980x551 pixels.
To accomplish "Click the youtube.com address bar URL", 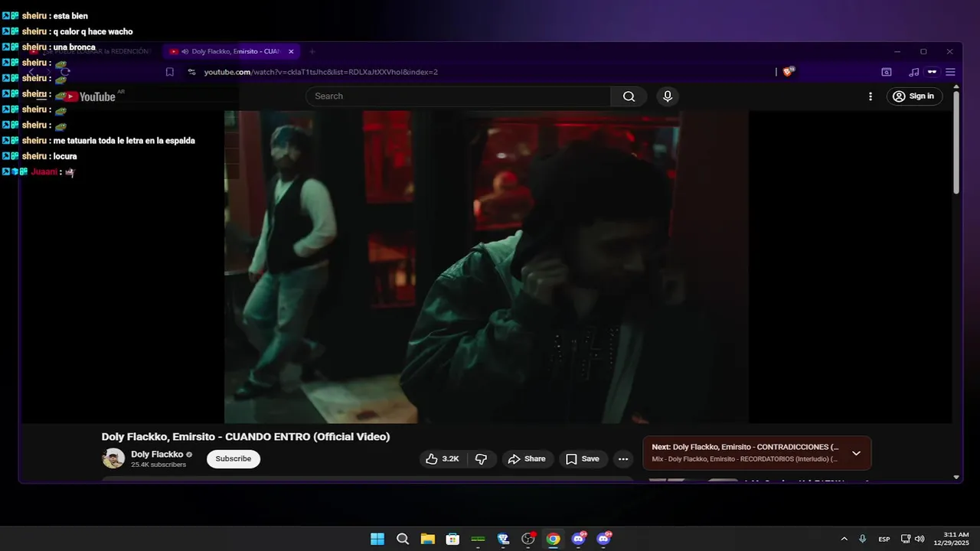I will pos(321,72).
